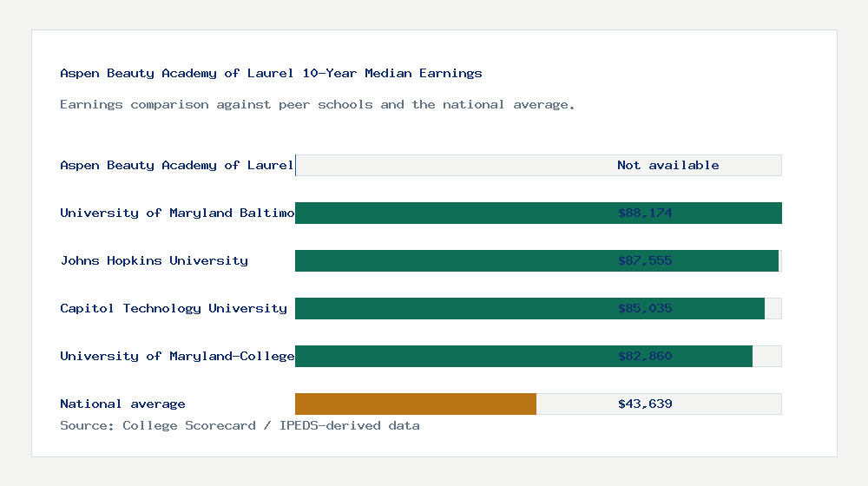Click the 'Aspen Beauty Academy of Laurel' row label
868x486 pixels.
(176, 166)
